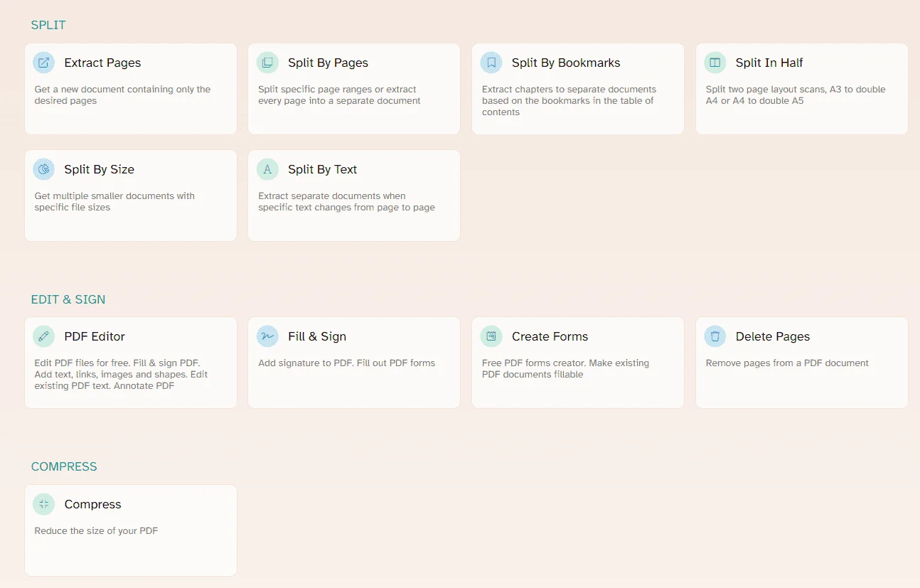Click the Split By Pages icon
This screenshot has height=588, width=920.
click(x=267, y=63)
